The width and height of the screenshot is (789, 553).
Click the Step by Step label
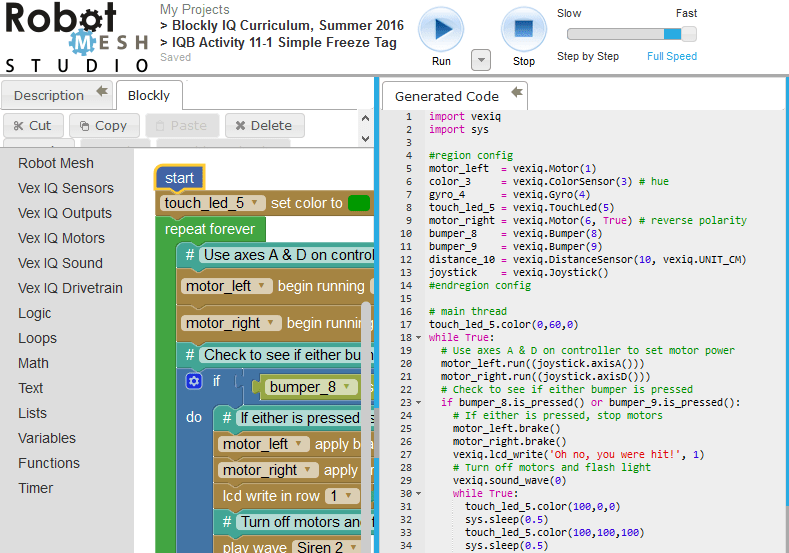[x=588, y=56]
